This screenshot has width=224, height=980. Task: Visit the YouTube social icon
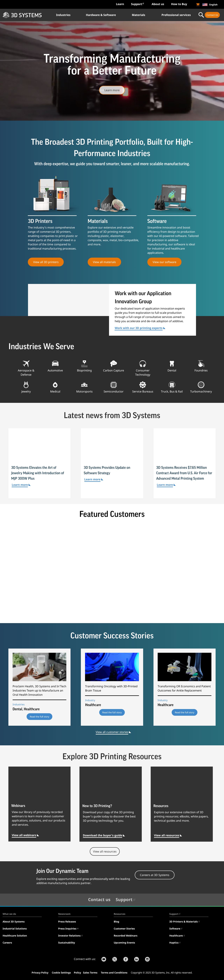(104, 959)
